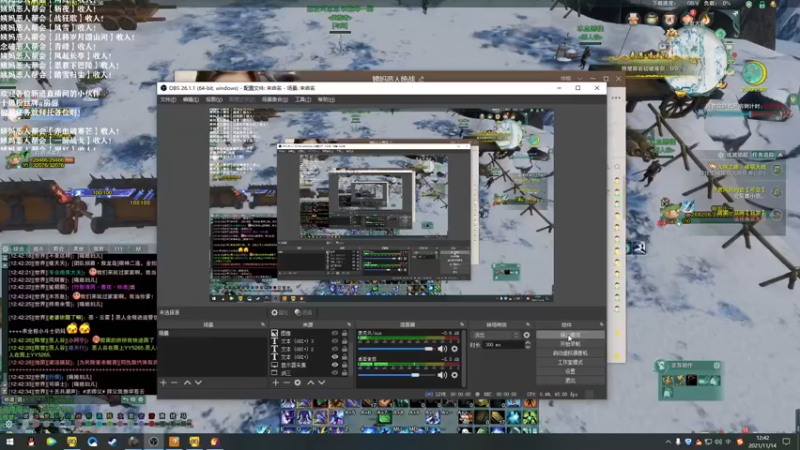Open source properties gear below the Sources list
The width and height of the screenshot is (800, 450).
297,383
